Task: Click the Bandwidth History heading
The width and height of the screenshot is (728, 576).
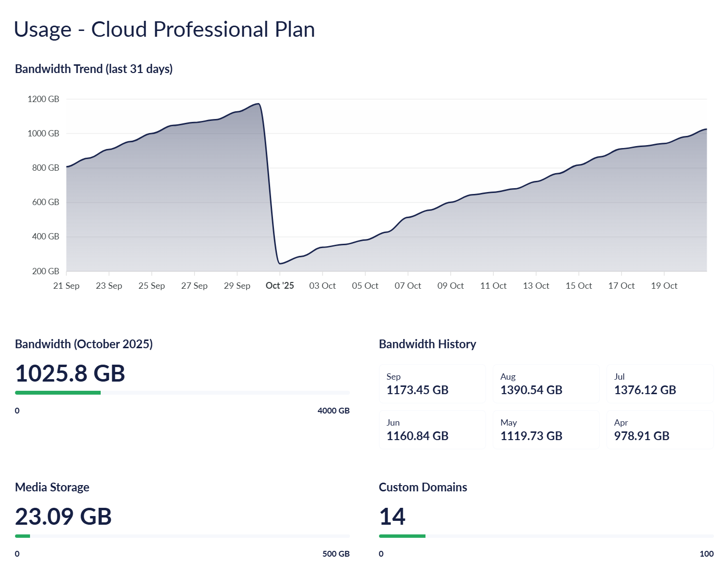Action: coord(427,344)
